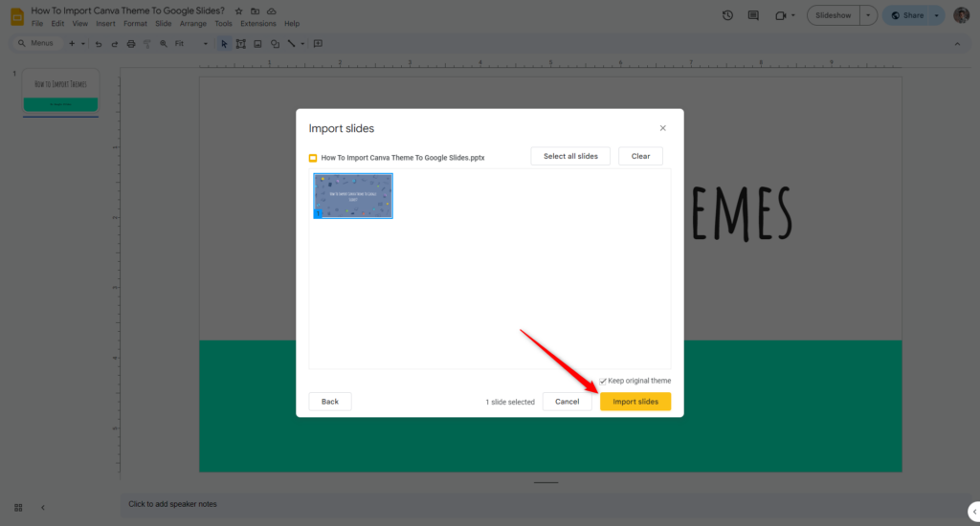Image resolution: width=980 pixels, height=526 pixels.
Task: Open the comments icon in header
Action: tap(754, 15)
